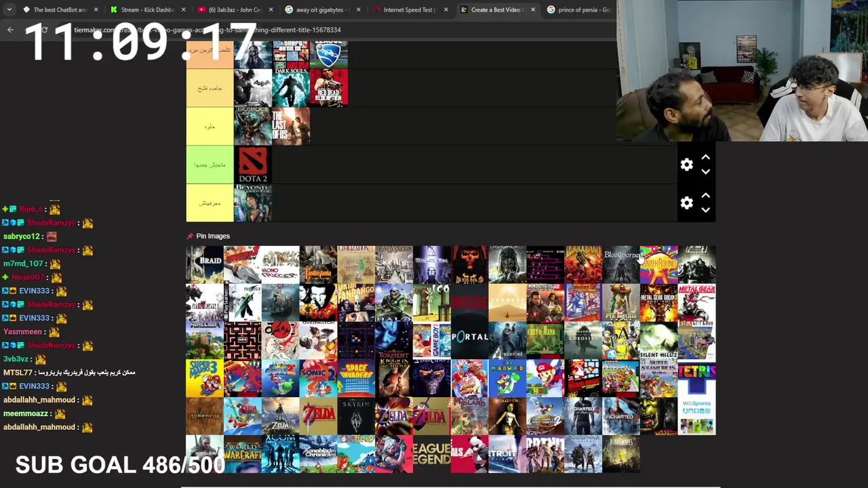The height and width of the screenshot is (488, 868).
Task: Close 'The best ChatBot' tab
Action: [96, 9]
